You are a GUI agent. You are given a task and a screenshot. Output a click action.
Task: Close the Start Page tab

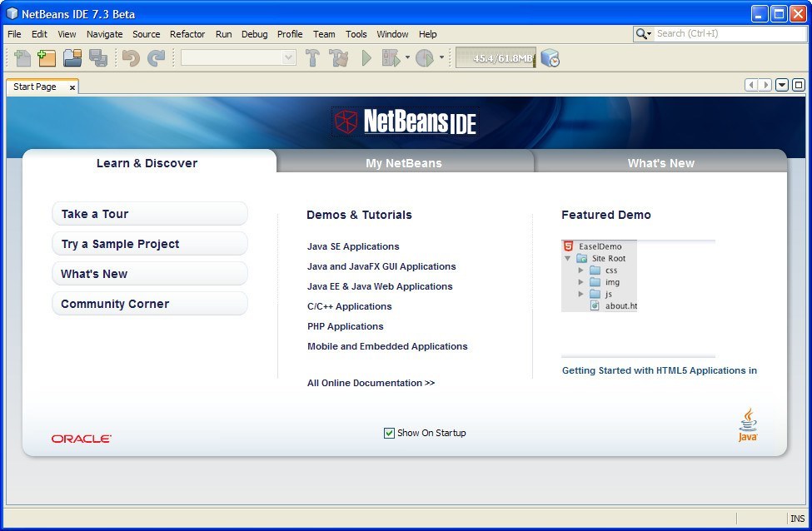(72, 87)
